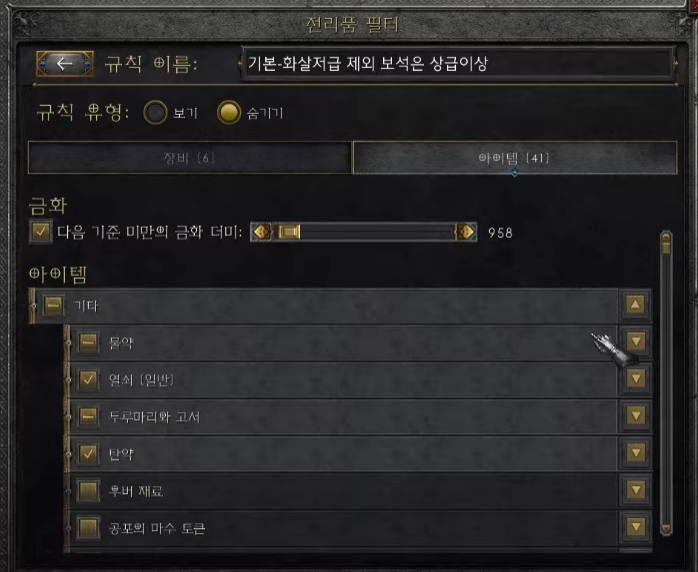Toggle 두루마리와 고서 partial checkbox

click(88, 416)
